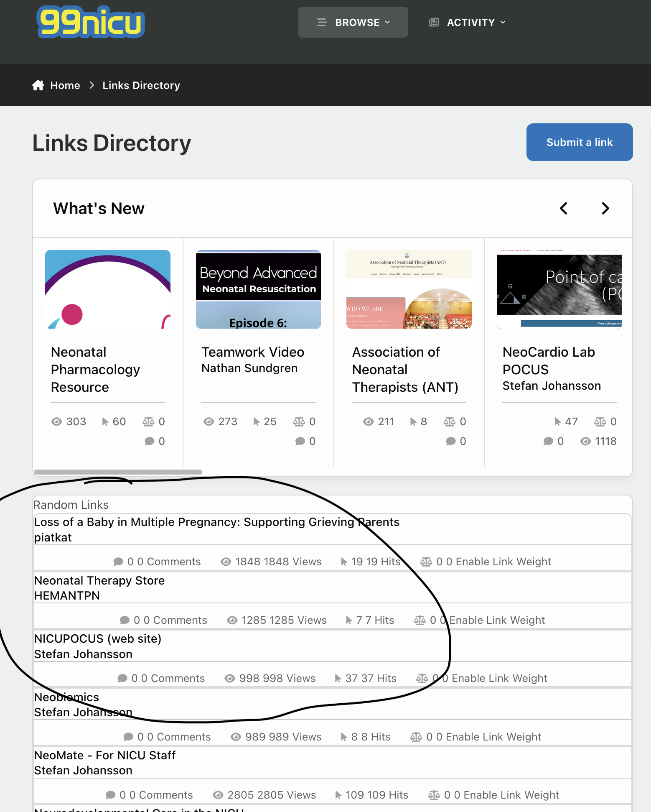
Task: Click views eye icon showing 273
Action: tap(209, 421)
